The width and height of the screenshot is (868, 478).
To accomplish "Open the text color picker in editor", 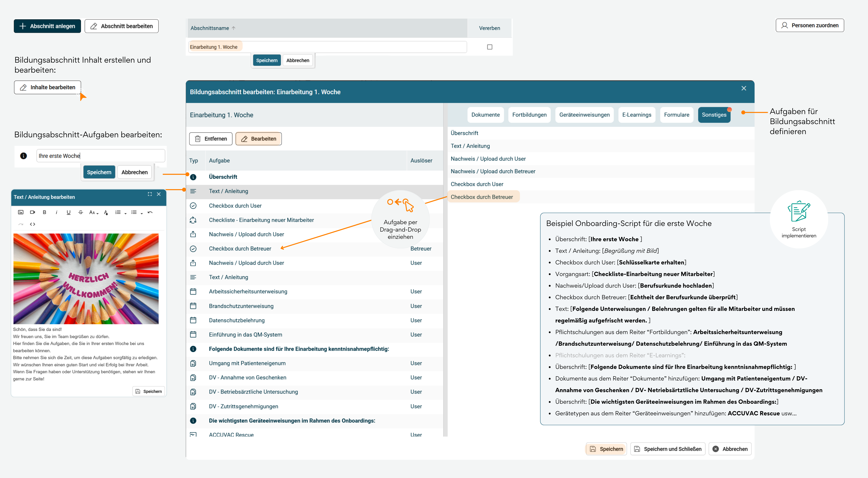I will 106,212.
